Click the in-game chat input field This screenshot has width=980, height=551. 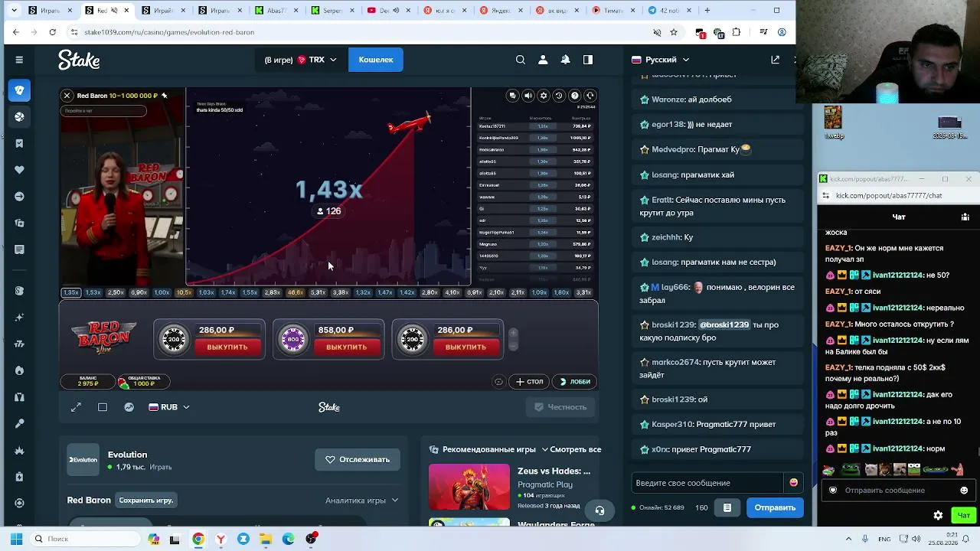[x=103, y=111]
